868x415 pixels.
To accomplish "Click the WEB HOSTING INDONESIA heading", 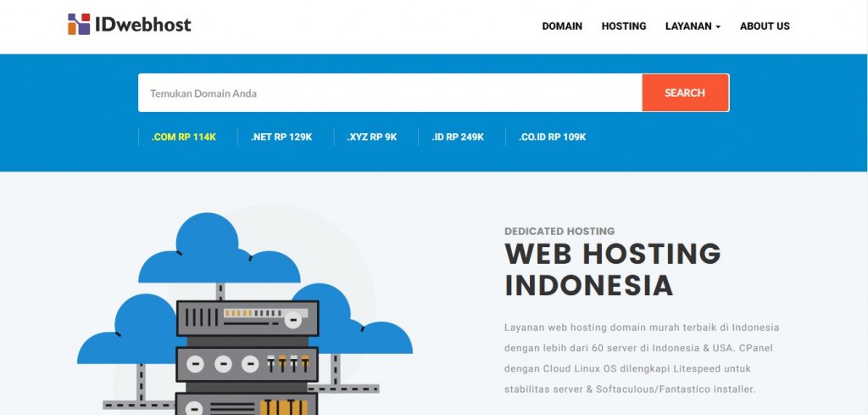I will click(613, 269).
